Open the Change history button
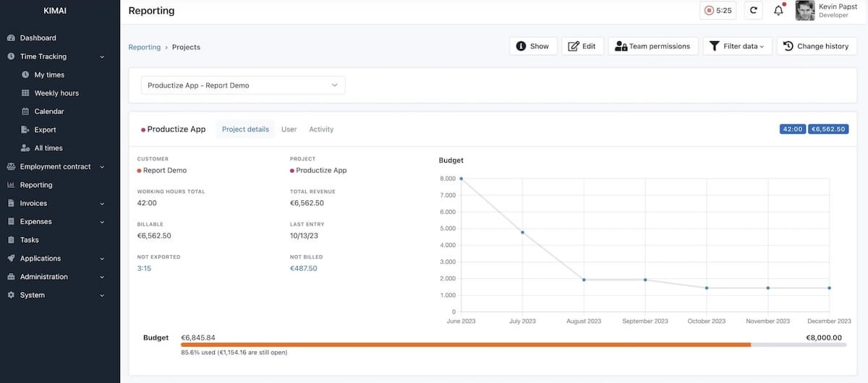 pos(817,46)
